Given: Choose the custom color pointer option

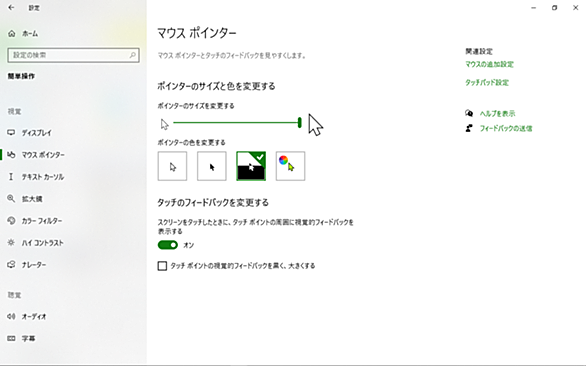Looking at the screenshot, I should coord(290,166).
